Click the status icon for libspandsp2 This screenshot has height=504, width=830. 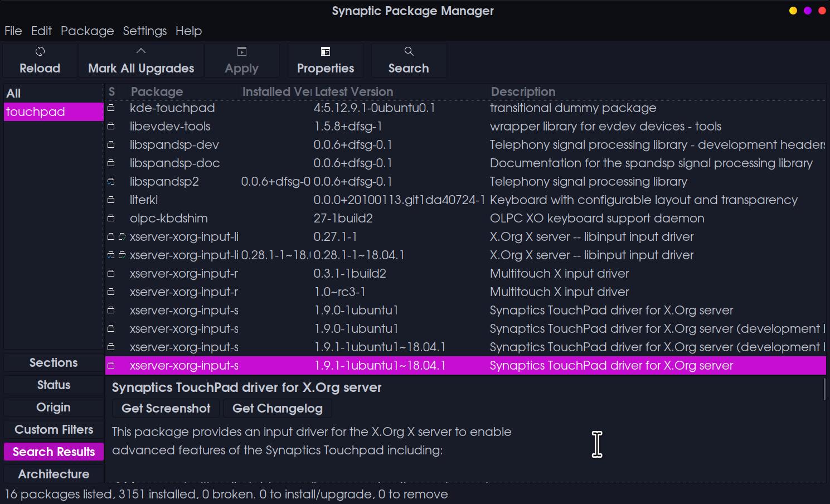tap(111, 181)
